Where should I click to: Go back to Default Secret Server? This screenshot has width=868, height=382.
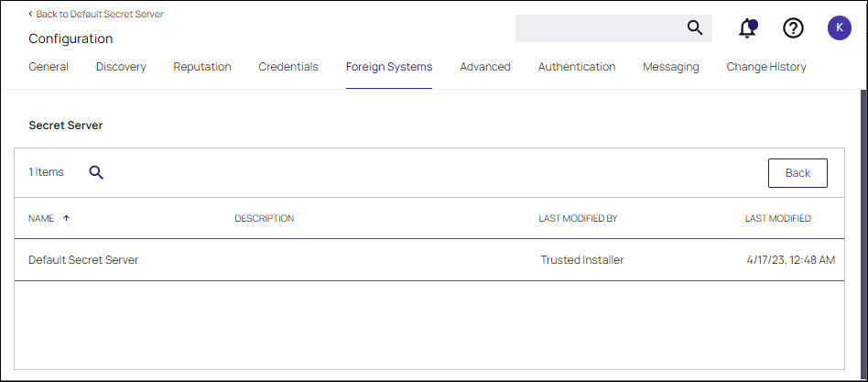tap(96, 14)
